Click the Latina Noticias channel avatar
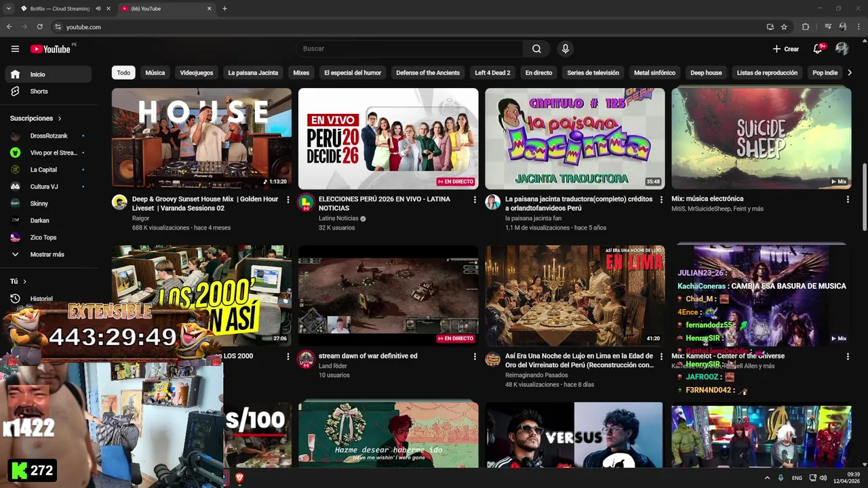This screenshot has height=488, width=868. 306,202
